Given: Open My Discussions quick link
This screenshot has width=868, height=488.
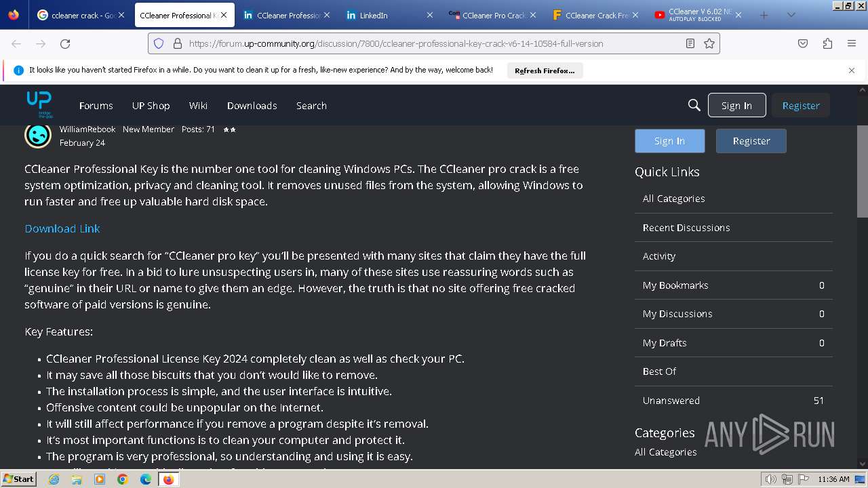Looking at the screenshot, I should [x=734, y=314].
